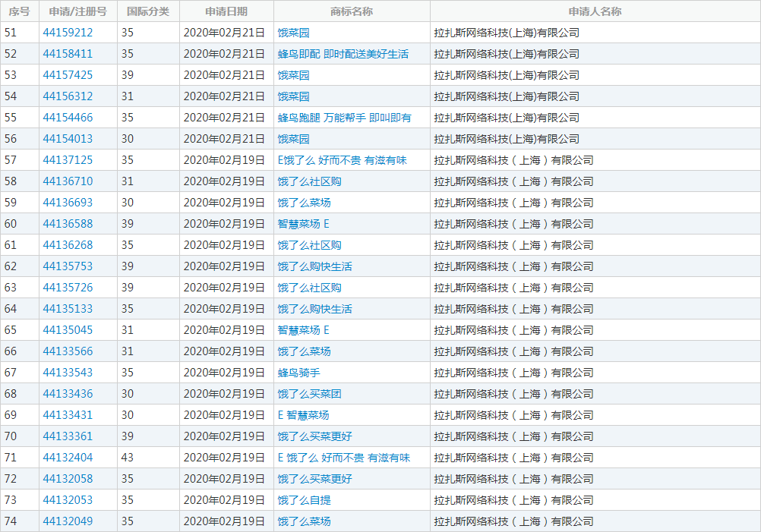Open registration number 44158411

click(68, 54)
